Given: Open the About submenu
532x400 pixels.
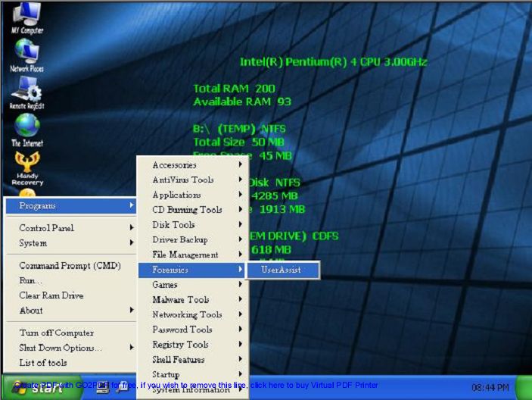Looking at the screenshot, I should [71, 311].
